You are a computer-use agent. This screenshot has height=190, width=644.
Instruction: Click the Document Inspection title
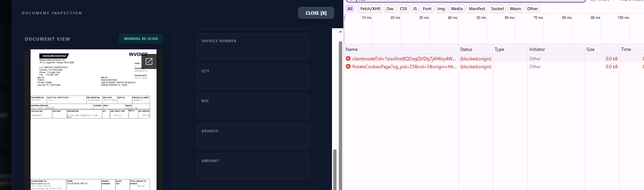(52, 13)
